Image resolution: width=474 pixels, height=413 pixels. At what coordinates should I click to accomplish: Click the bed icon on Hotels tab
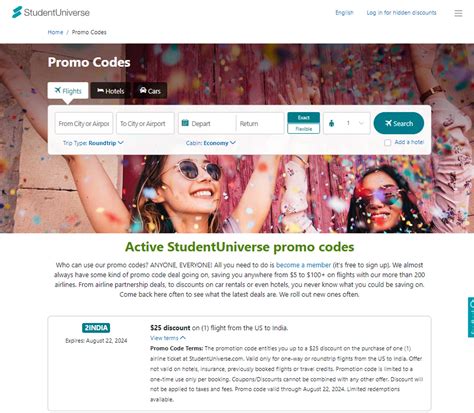click(x=100, y=90)
